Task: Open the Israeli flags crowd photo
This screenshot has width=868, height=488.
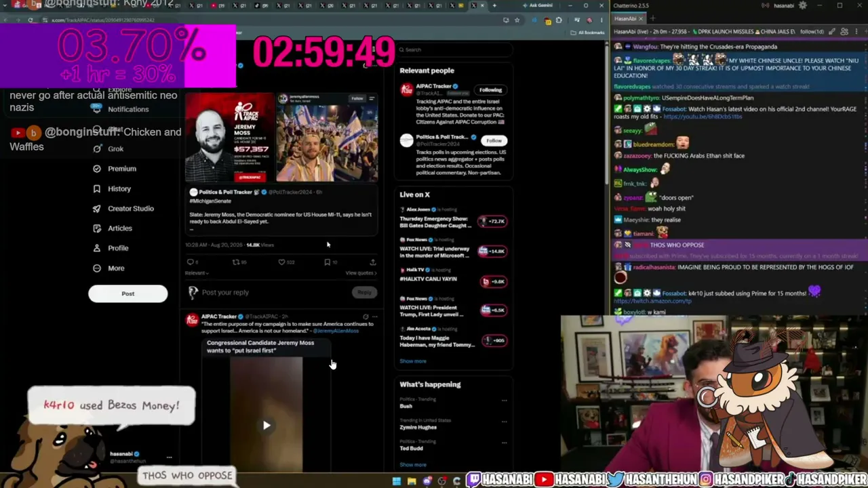Action: coord(328,138)
